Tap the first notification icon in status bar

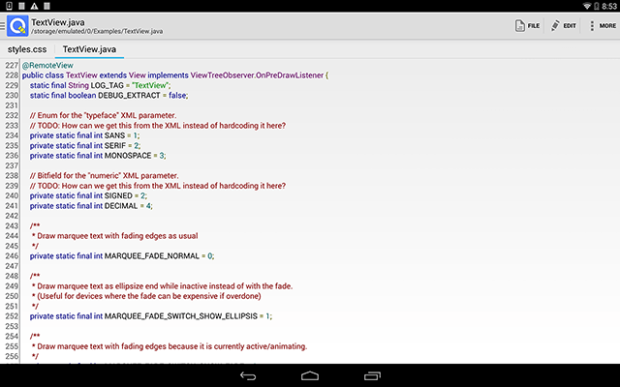[x=9, y=6]
